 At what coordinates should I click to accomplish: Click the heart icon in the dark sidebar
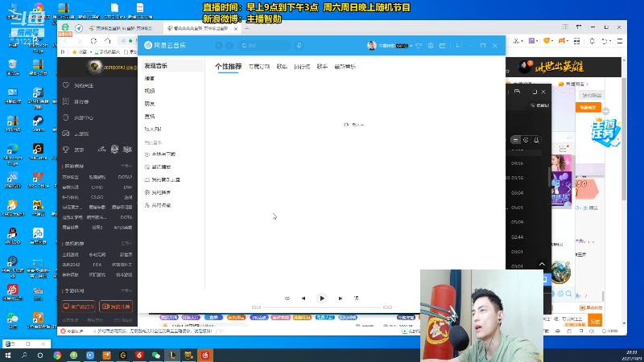66,85
